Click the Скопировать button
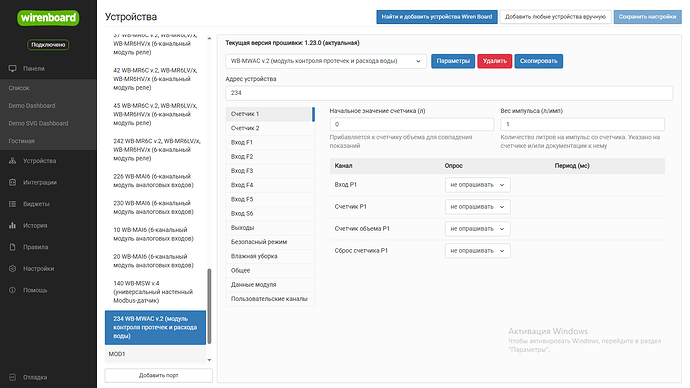The image size is (690, 388). [x=539, y=61]
